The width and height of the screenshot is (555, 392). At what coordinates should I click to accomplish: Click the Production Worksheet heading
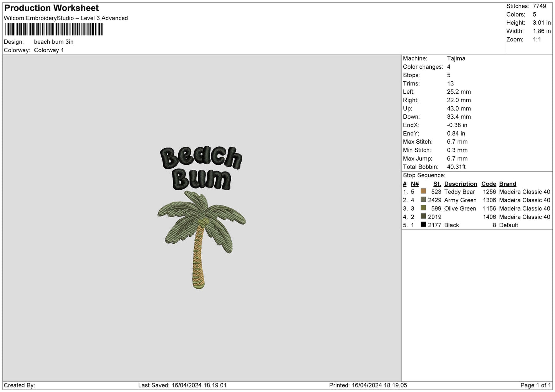click(x=51, y=8)
